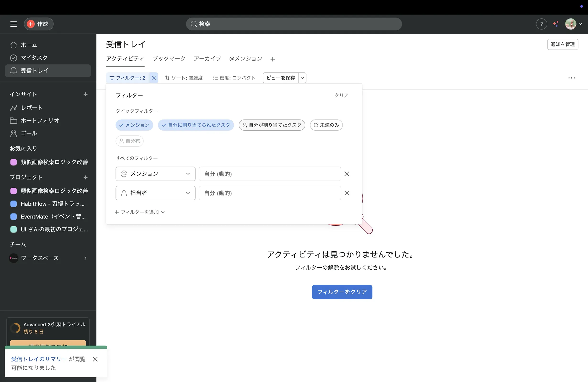Click graph icon beside レポート
This screenshot has height=382, width=588.
[x=14, y=108]
